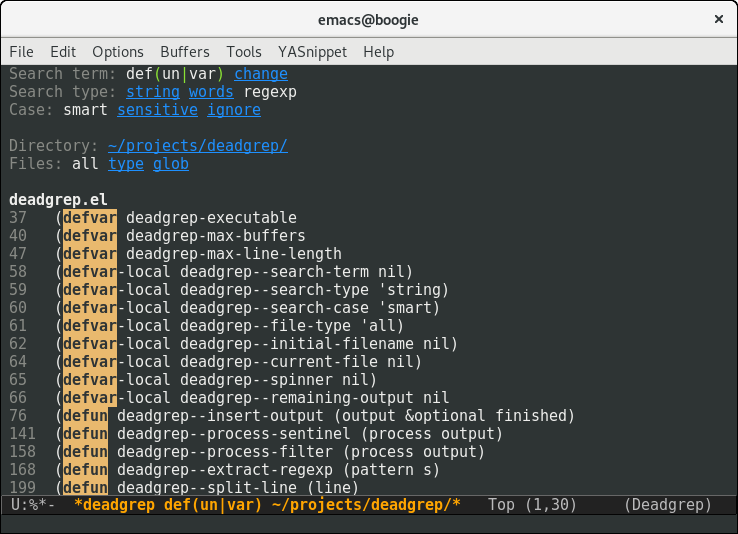Click the (Deadgrep) major mode indicator
738x534 pixels.
tap(668, 505)
